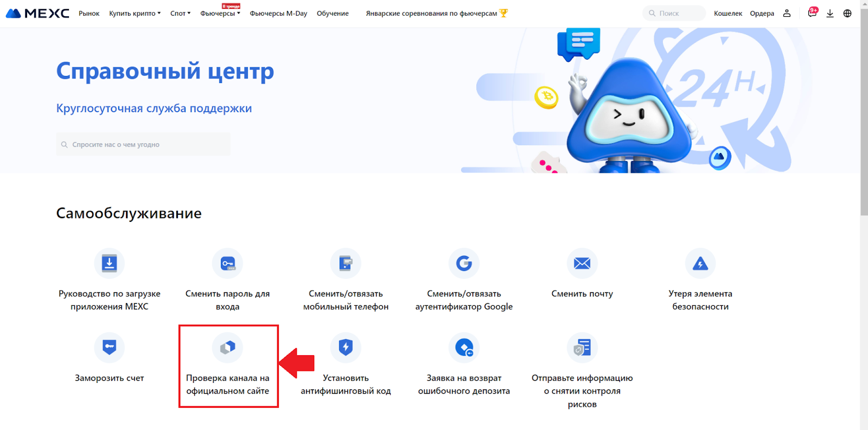Click the change login password icon

pos(227,264)
